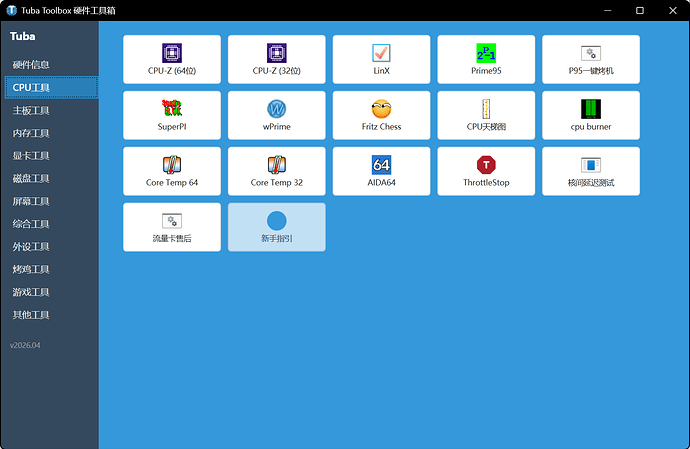This screenshot has width=690, height=449.
Task: Launch cpu burner tool
Action: coord(591,115)
